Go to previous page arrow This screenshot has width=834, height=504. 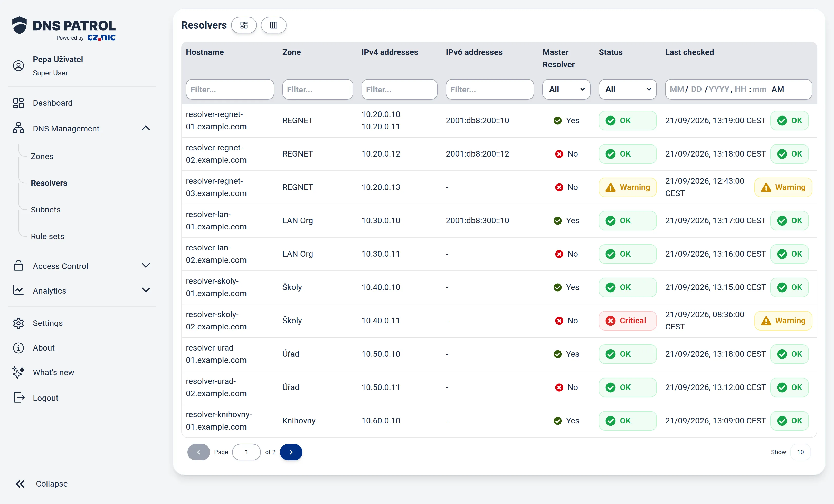tap(199, 452)
